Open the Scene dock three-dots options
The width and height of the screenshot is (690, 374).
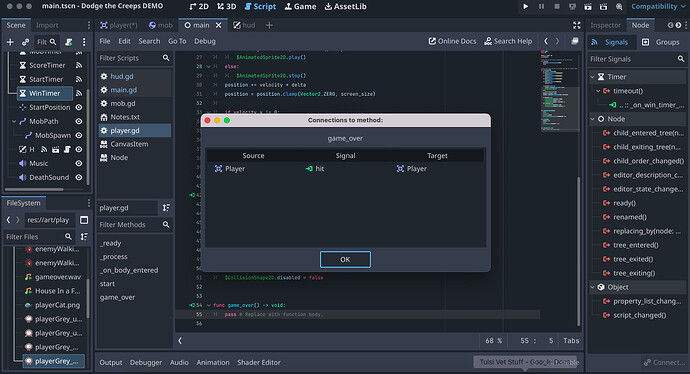pos(88,25)
